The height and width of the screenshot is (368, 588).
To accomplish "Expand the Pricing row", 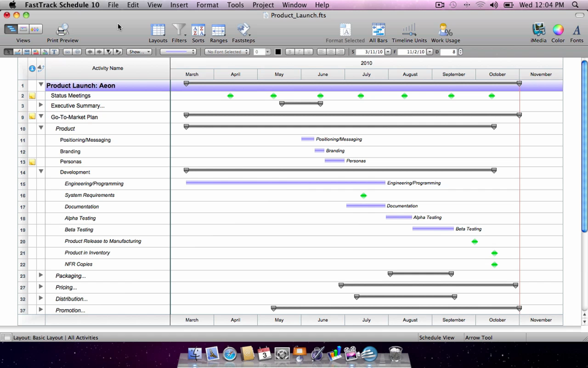I will point(41,286).
